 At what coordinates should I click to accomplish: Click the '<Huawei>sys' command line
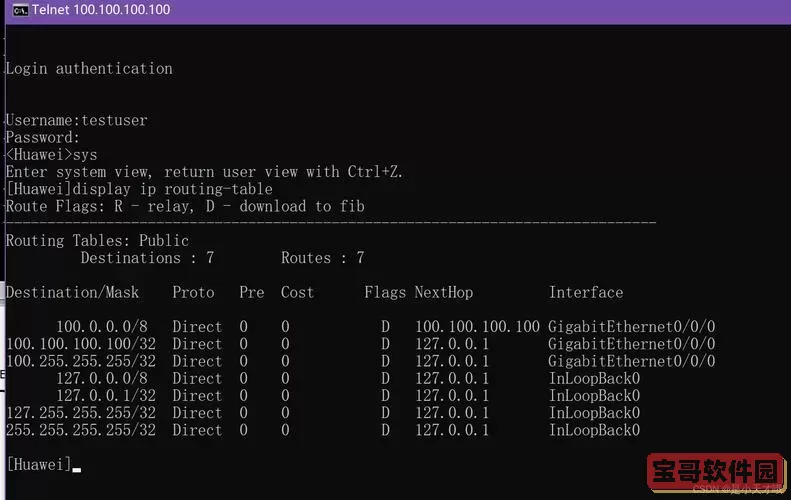[x=51, y=154]
